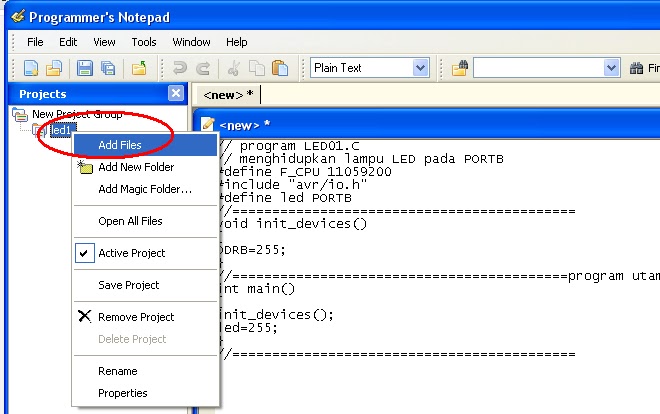The height and width of the screenshot is (414, 660).
Task: Click the Add New Folder icon
Action: point(85,167)
